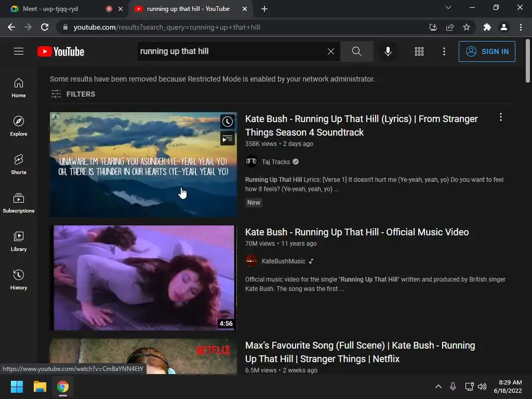Bookmark this page with the star
The width and height of the screenshot is (532, 399).
pos(467,27)
